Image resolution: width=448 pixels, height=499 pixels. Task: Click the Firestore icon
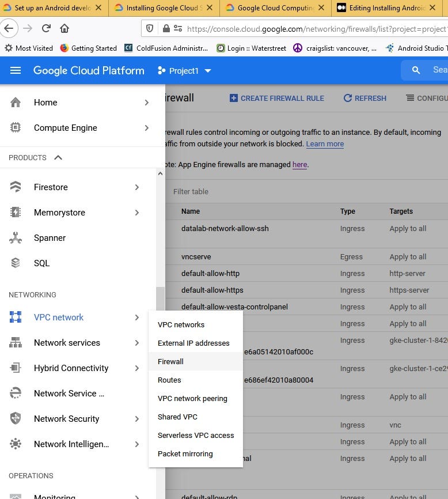coord(16,187)
